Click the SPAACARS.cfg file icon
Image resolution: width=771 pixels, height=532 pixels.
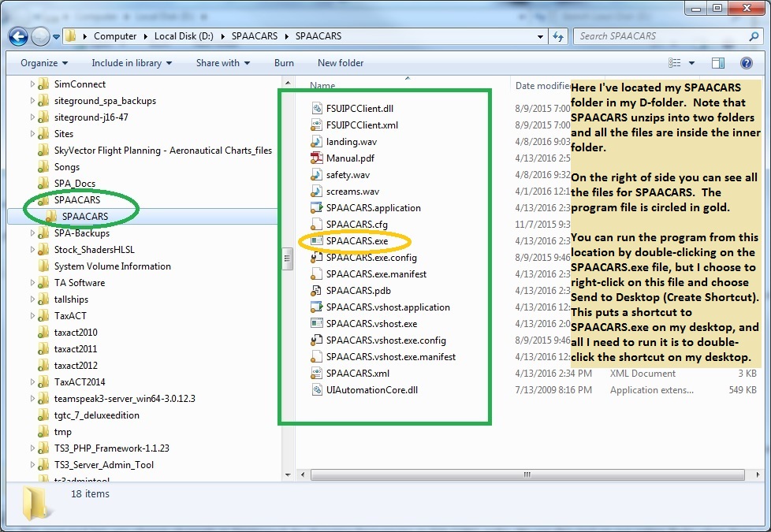point(317,224)
